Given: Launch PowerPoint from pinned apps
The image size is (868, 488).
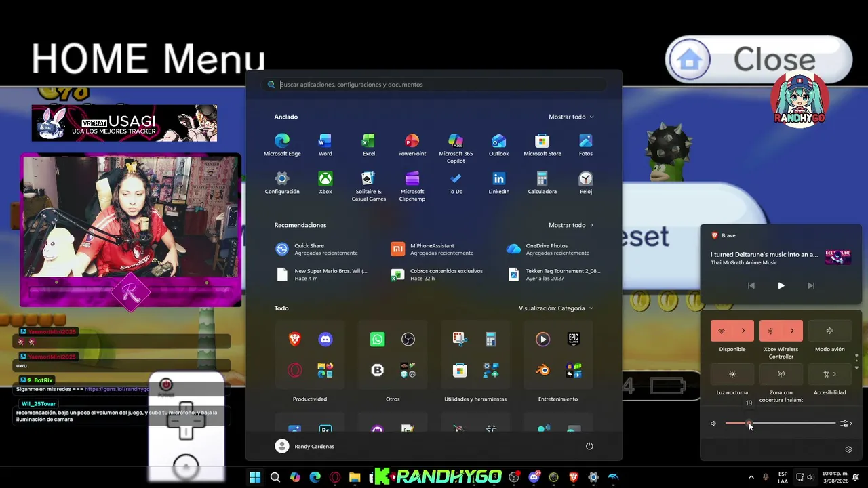Looking at the screenshot, I should click(x=412, y=145).
